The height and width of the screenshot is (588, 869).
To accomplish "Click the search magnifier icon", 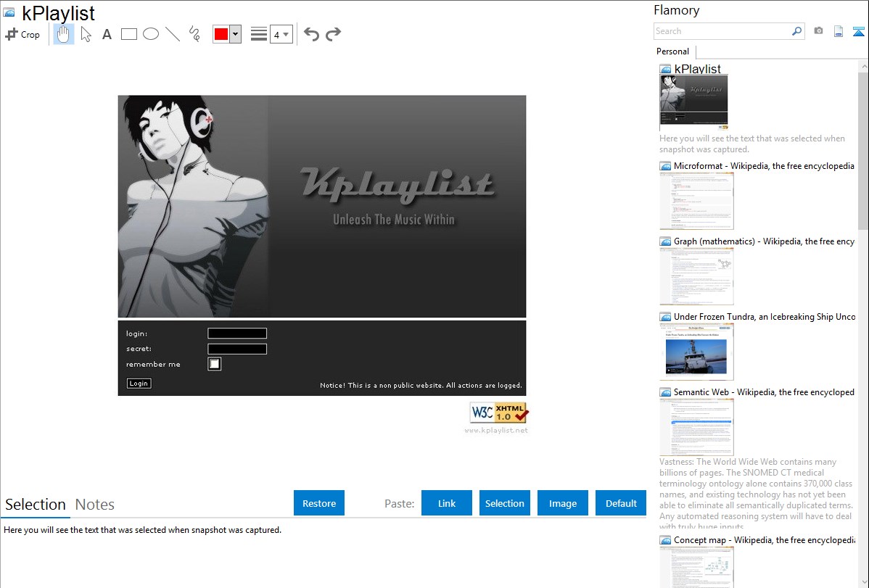I will (x=797, y=31).
